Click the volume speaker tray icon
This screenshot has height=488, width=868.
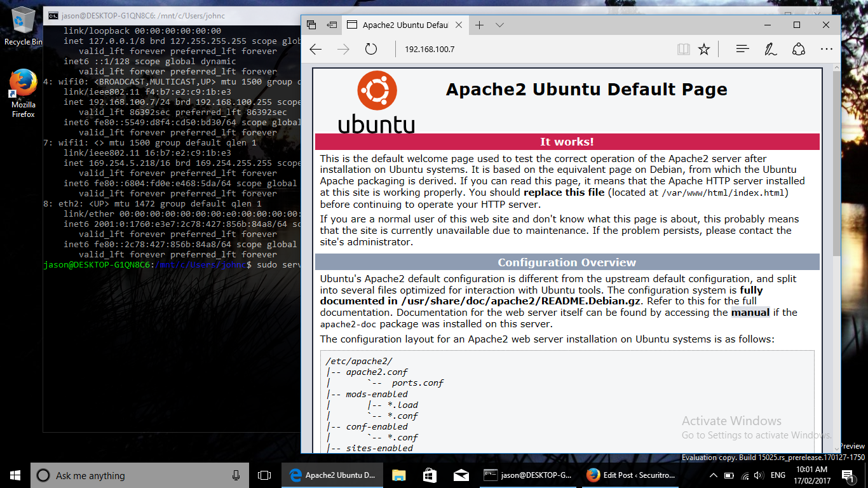click(759, 475)
